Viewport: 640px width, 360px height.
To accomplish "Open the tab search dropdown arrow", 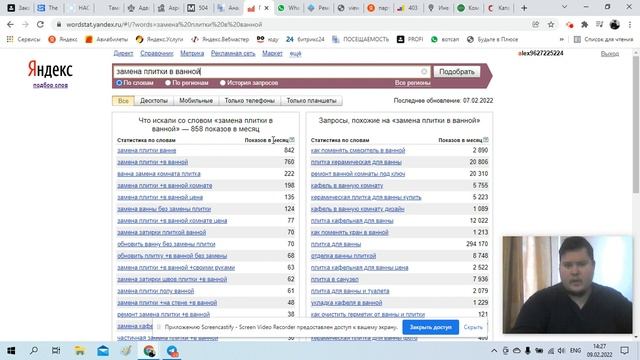I will click(x=564, y=7).
